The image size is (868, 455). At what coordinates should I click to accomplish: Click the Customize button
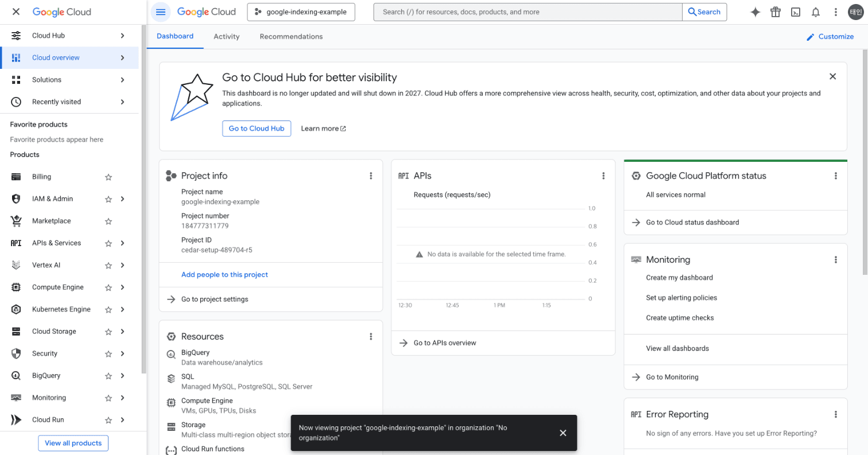[830, 36]
